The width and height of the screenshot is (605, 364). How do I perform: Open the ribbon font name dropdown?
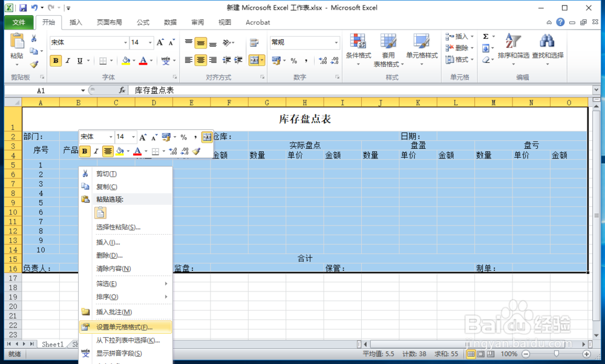(x=125, y=42)
